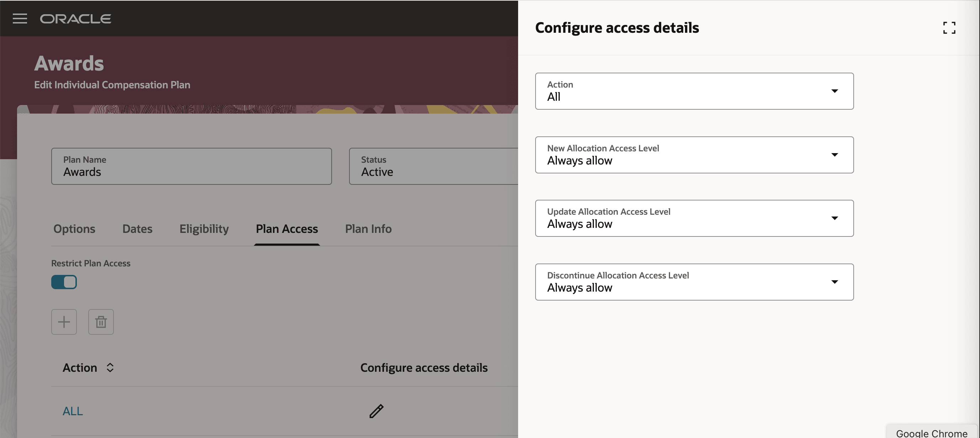Click the ALL action link

point(72,411)
